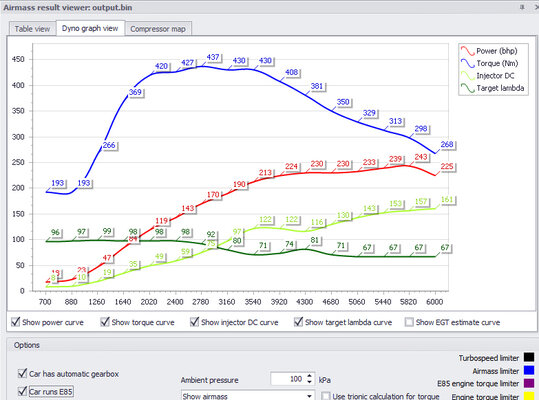Toggle Show torque curve checkbox
The width and height of the screenshot is (539, 400).
tap(105, 322)
